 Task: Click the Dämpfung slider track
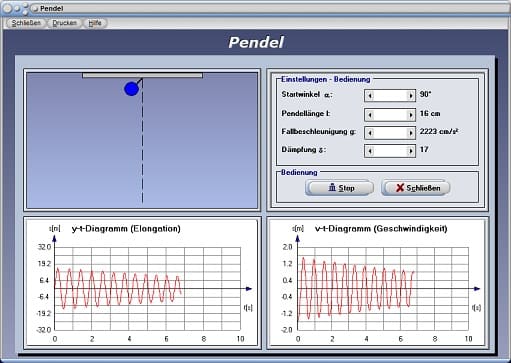pos(390,151)
